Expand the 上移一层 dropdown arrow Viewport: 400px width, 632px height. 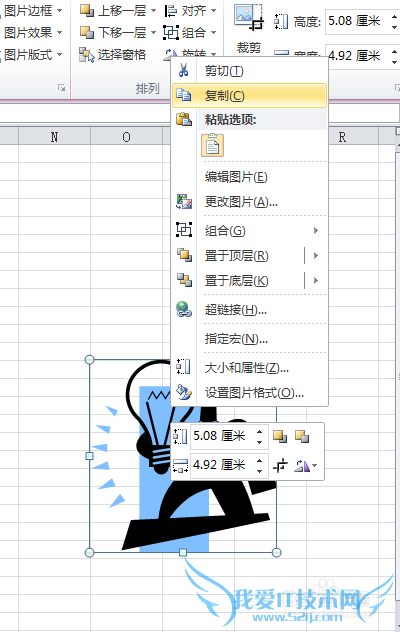tap(153, 10)
